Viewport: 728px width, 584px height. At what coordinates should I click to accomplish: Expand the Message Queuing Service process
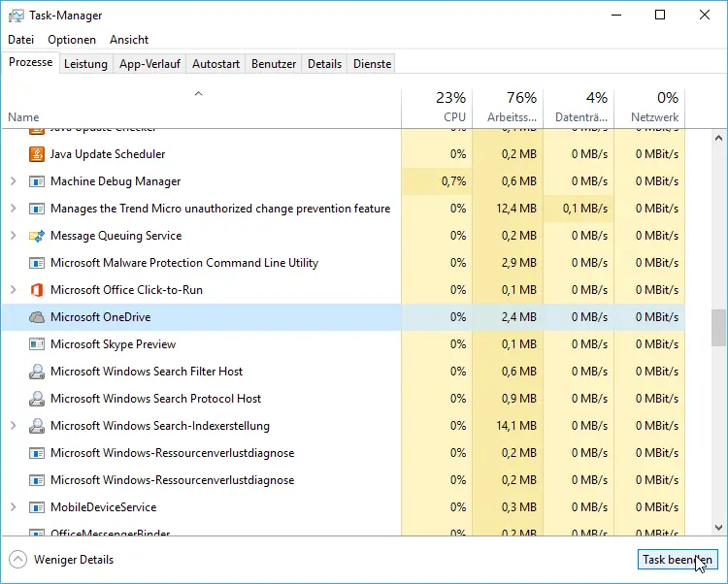[x=14, y=236]
